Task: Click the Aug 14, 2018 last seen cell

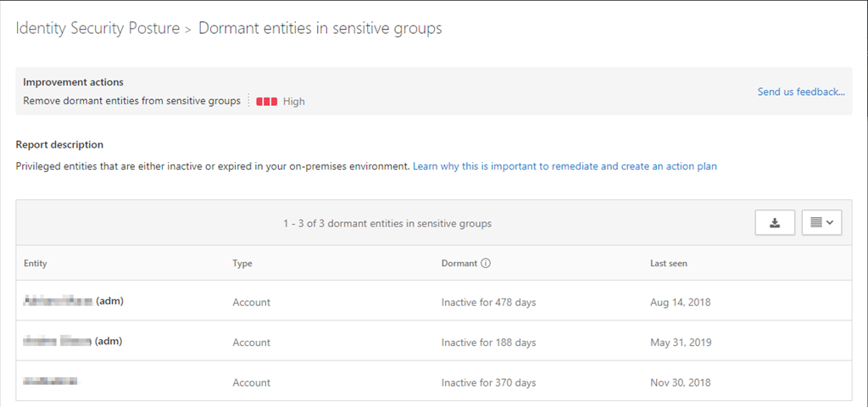Action: (680, 302)
